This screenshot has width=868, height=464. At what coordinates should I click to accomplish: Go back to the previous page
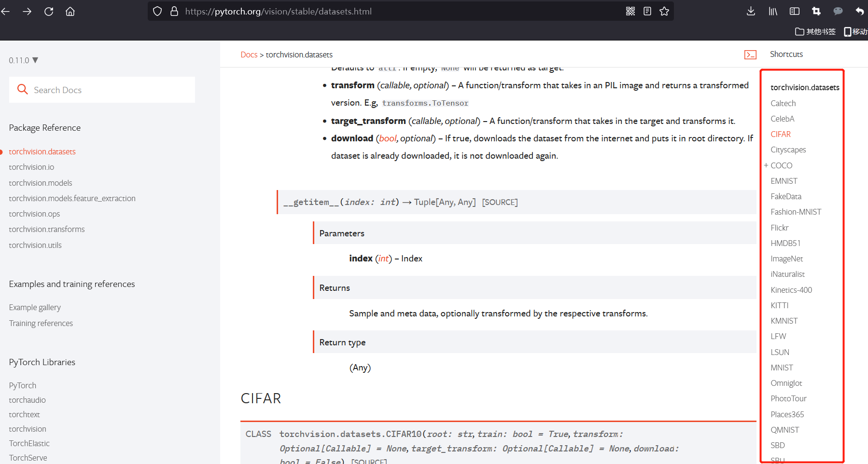pyautogui.click(x=5, y=11)
